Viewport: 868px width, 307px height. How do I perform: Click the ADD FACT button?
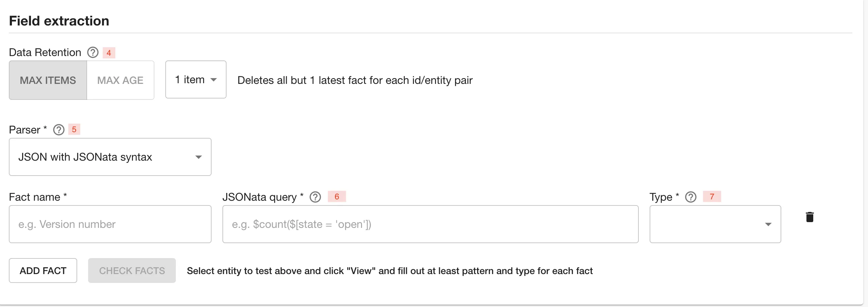(43, 271)
